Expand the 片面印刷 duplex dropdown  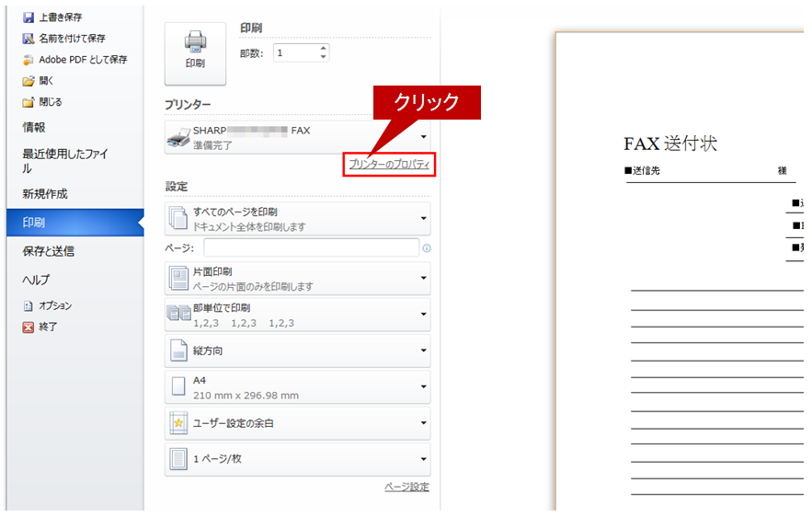coord(424,278)
